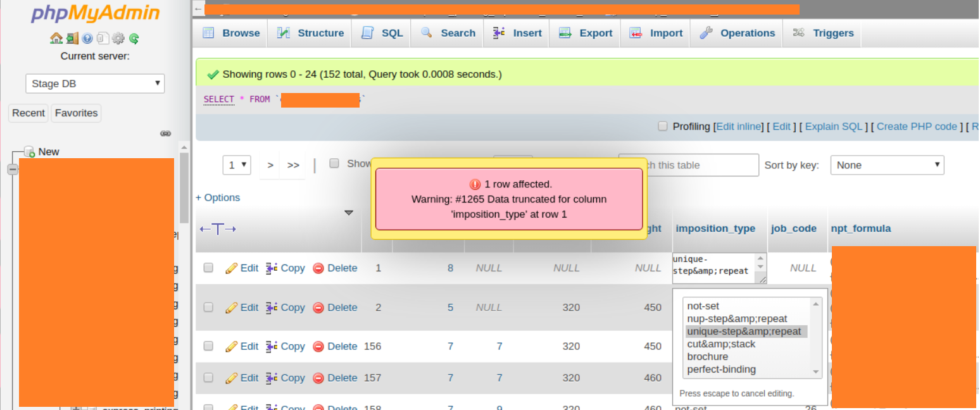
Task: Open the page number dropdown showing 1
Action: (x=236, y=165)
